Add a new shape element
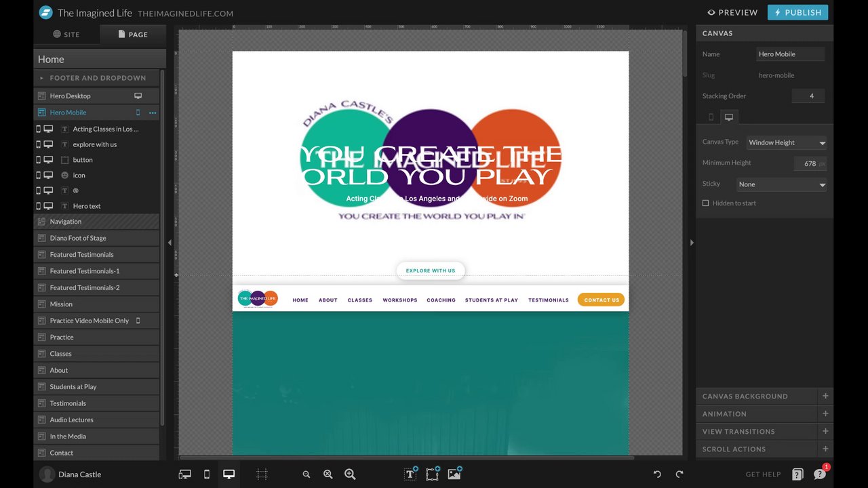 click(433, 474)
